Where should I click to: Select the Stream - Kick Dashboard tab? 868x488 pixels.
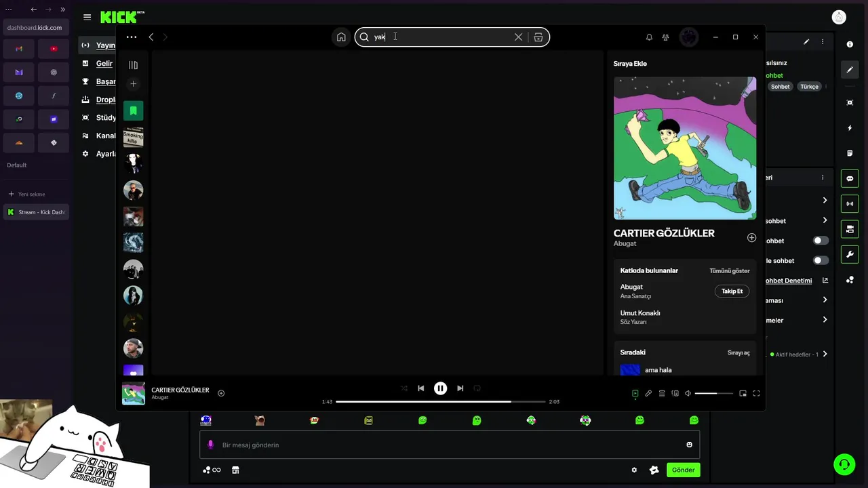click(x=36, y=212)
